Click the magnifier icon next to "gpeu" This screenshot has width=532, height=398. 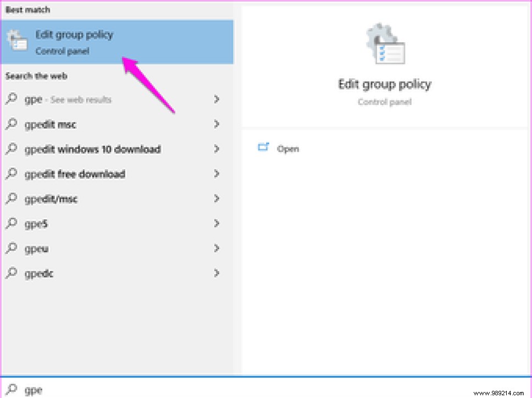tap(11, 248)
